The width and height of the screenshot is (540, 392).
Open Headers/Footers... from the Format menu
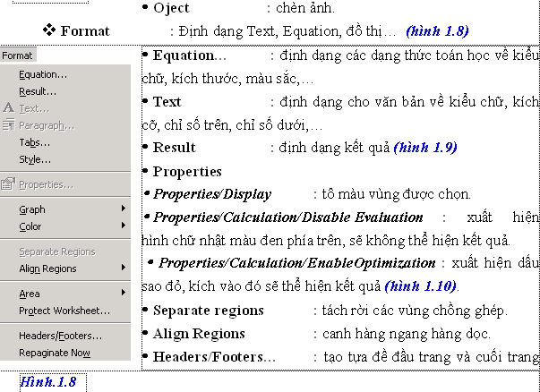pyautogui.click(x=60, y=336)
